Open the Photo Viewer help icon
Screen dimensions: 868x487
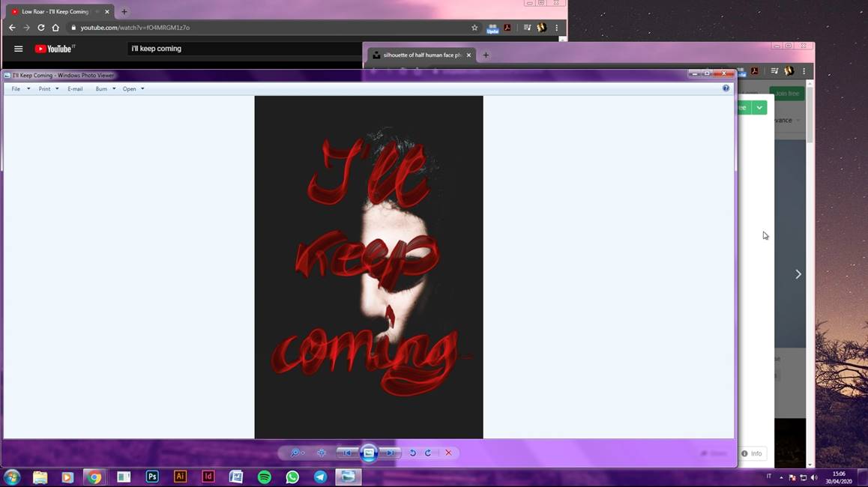pyautogui.click(x=726, y=88)
